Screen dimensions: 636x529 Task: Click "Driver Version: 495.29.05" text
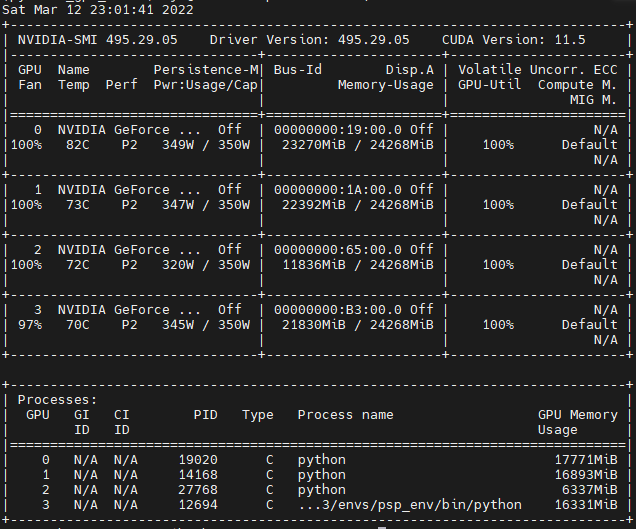(x=309, y=40)
